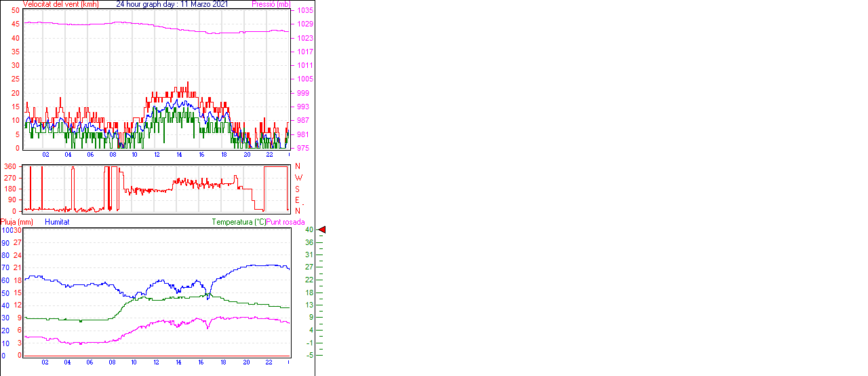Click the 975 pressure axis value
Screen dimensions: 868x376
click(304, 148)
